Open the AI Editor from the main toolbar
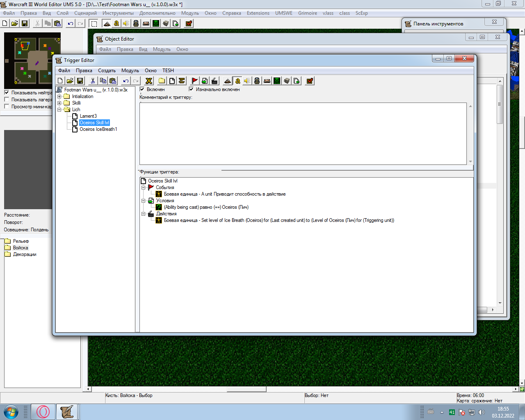Viewport: 525px width, 420px height. 156,23
